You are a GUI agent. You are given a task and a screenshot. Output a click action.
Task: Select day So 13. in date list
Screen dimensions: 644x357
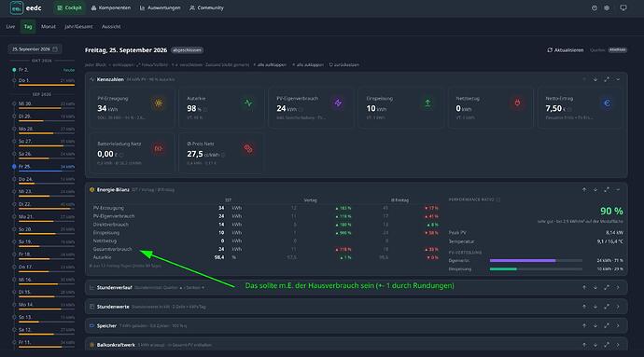tap(44, 318)
